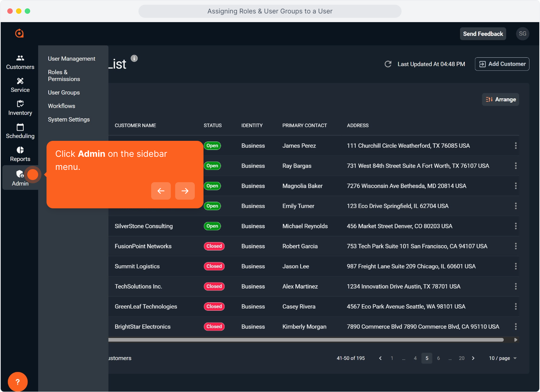Open row actions for SilverStone Consulting
The image size is (540, 392).
pos(515,226)
